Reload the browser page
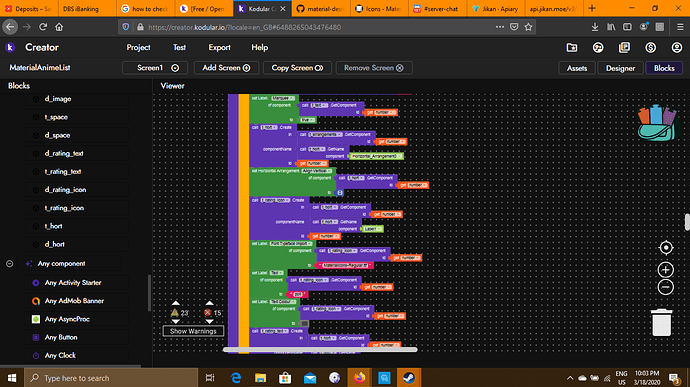Viewport: 690px width, 387px height. point(43,27)
